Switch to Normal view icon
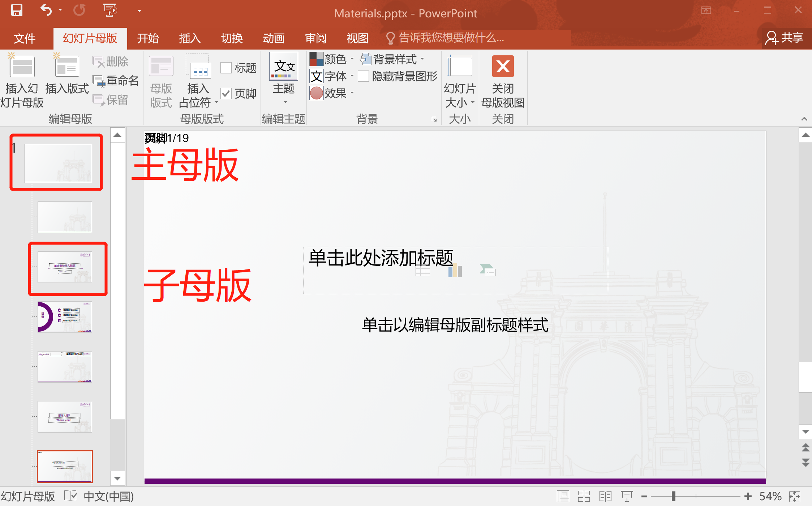This screenshot has width=812, height=506. (x=563, y=496)
